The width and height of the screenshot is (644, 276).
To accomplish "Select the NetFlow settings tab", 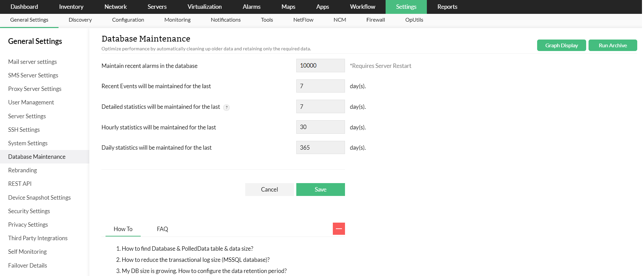I will click(x=303, y=20).
